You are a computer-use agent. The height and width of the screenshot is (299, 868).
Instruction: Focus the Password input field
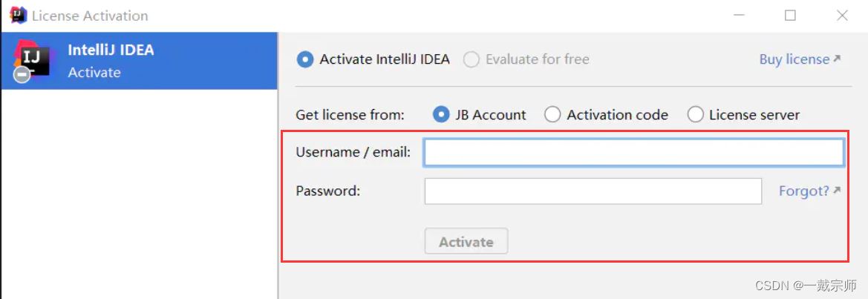[x=593, y=191]
